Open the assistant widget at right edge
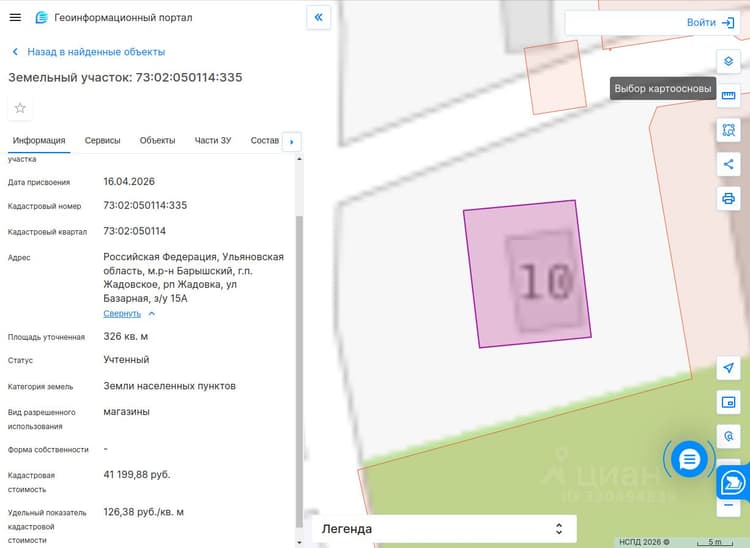The width and height of the screenshot is (750, 548). (733, 482)
